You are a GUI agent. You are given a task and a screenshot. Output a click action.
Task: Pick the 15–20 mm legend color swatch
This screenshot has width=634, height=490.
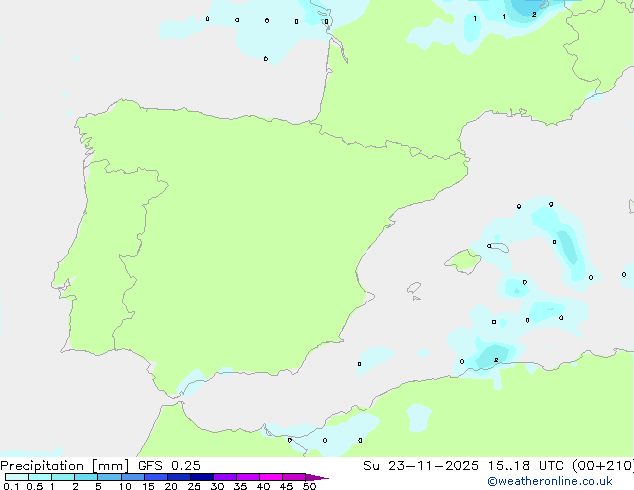pos(155,477)
